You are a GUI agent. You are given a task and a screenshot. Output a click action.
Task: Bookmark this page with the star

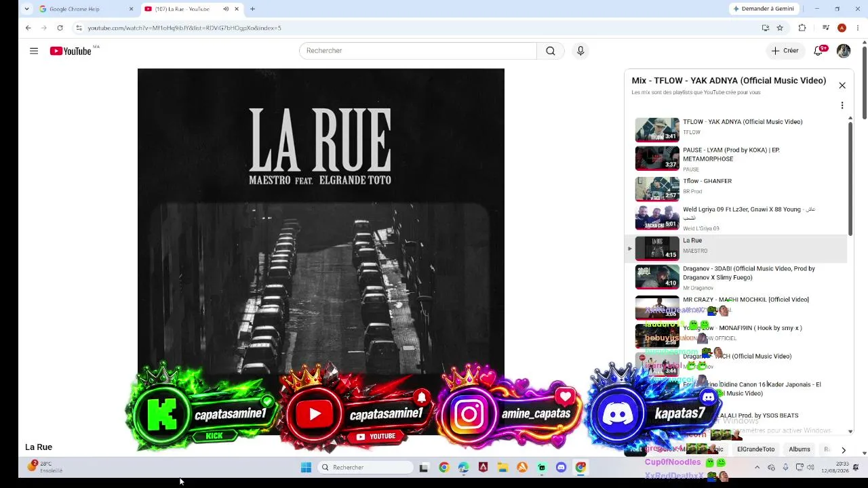[780, 28]
